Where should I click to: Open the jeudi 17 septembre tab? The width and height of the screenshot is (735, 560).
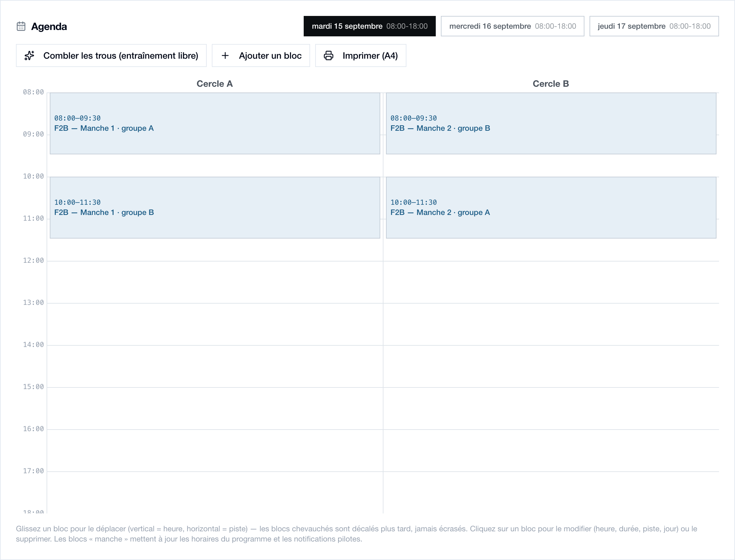pos(654,26)
